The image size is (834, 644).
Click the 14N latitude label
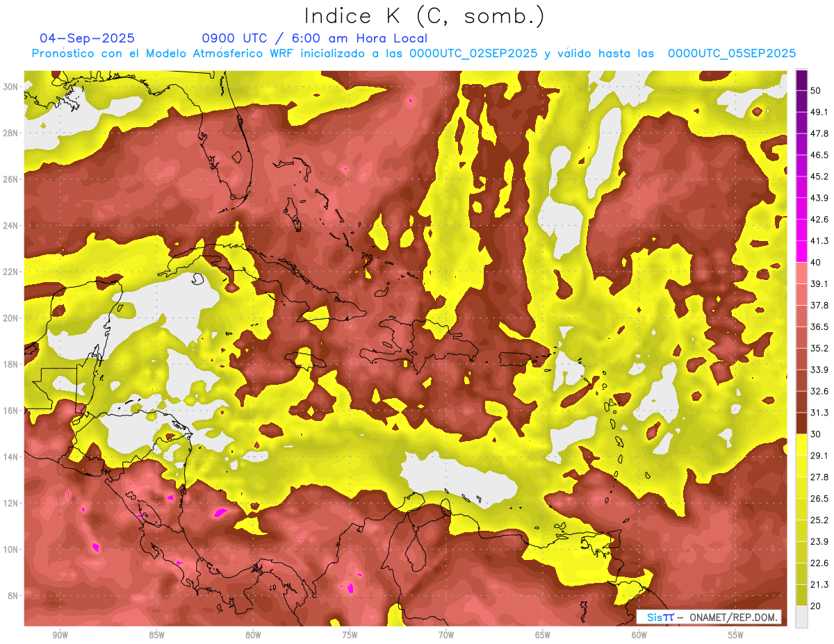tap(12, 456)
